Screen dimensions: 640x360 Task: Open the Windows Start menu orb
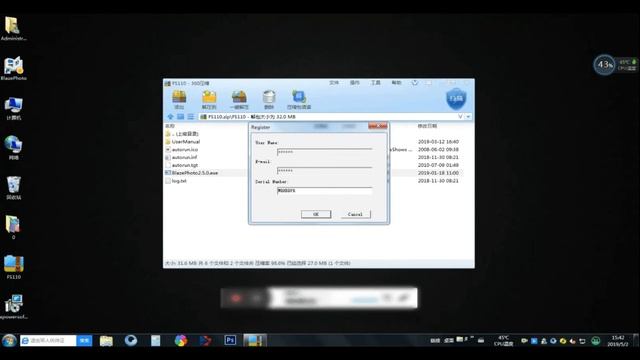click(x=9, y=340)
